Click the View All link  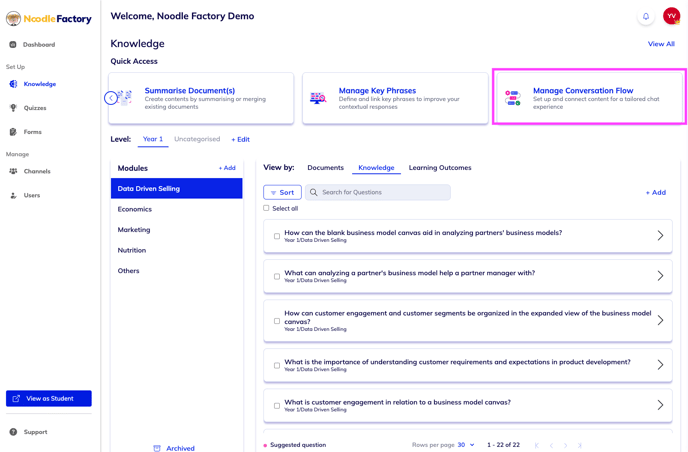pyautogui.click(x=661, y=44)
